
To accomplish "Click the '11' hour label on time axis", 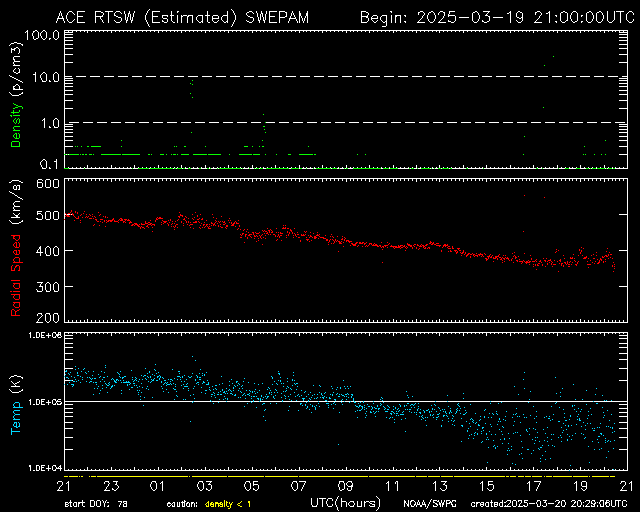I will pos(393,486).
